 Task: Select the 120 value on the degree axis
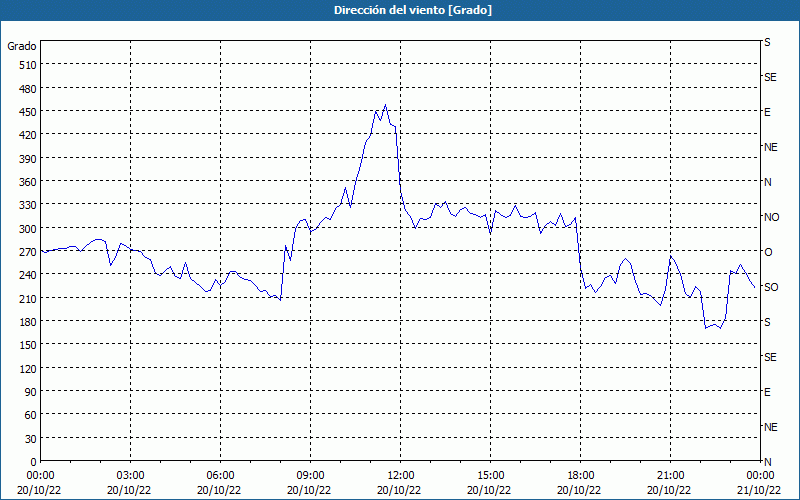[29, 368]
